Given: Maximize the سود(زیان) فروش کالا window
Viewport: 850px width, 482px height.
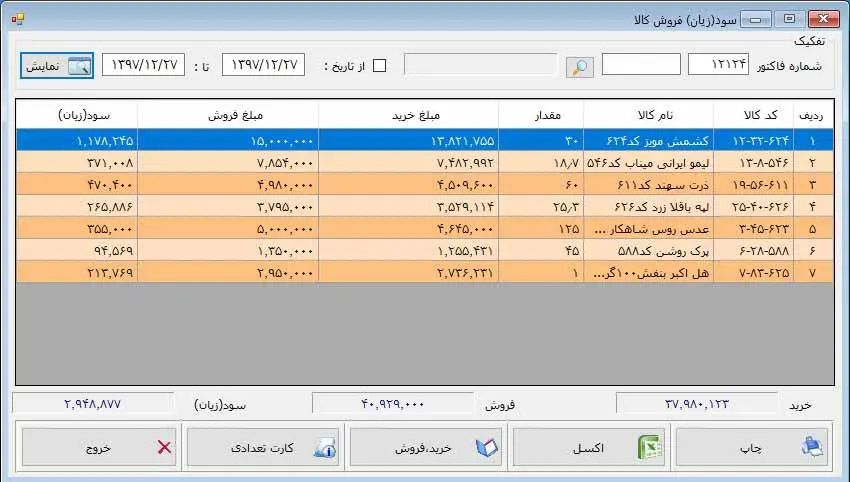Looking at the screenshot, I should click(789, 20).
